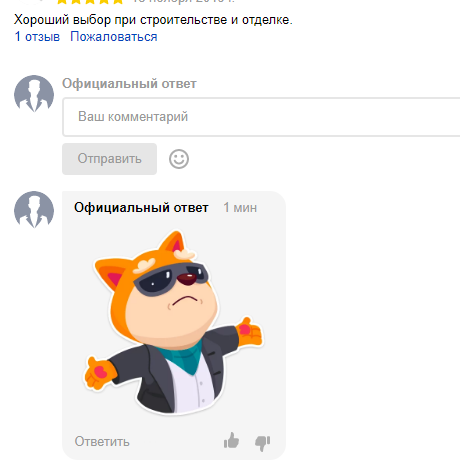Click the sunglasses on the cat sticker

(170, 278)
